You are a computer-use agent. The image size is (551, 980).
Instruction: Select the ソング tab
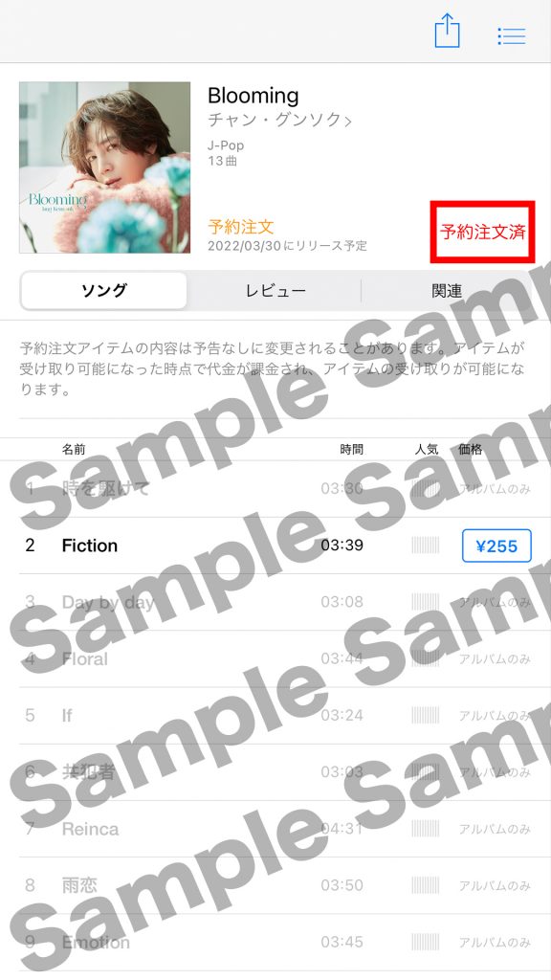103,291
